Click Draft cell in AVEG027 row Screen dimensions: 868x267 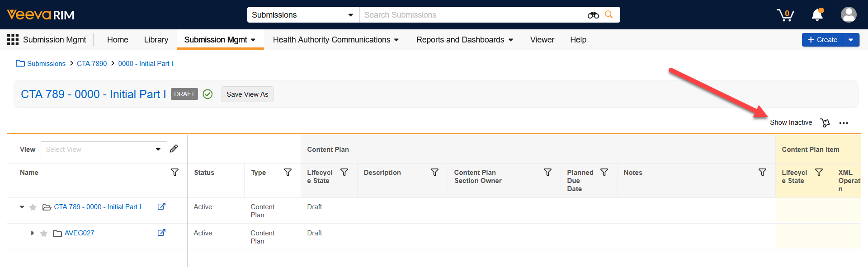[x=314, y=233]
